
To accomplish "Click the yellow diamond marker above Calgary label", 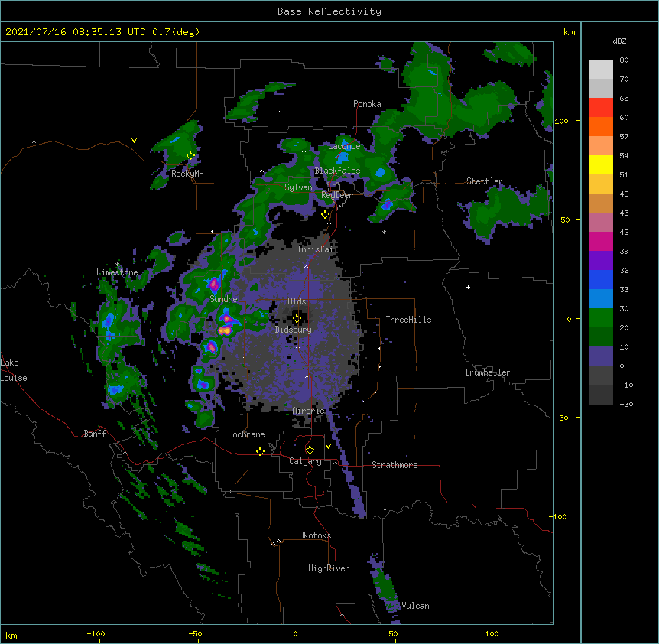I will [310, 450].
